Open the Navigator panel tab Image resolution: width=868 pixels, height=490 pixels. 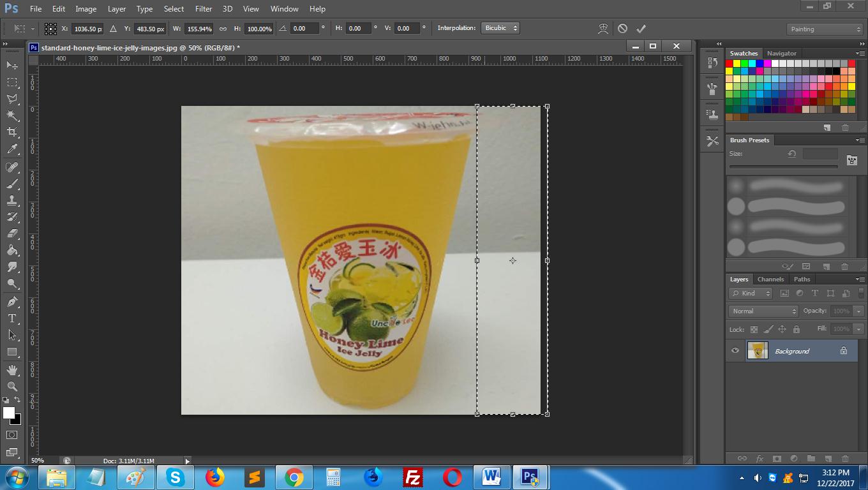[x=781, y=54]
